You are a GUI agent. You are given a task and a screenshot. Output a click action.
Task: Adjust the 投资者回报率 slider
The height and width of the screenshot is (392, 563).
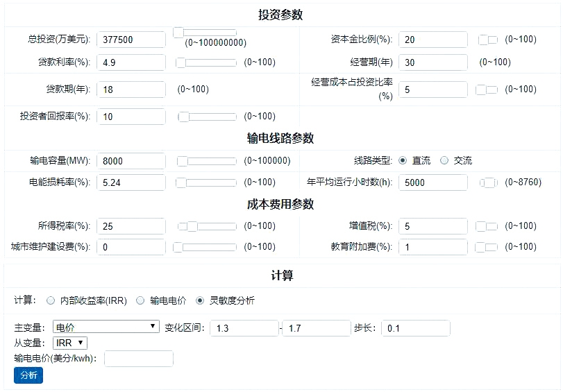pyautogui.click(x=207, y=117)
